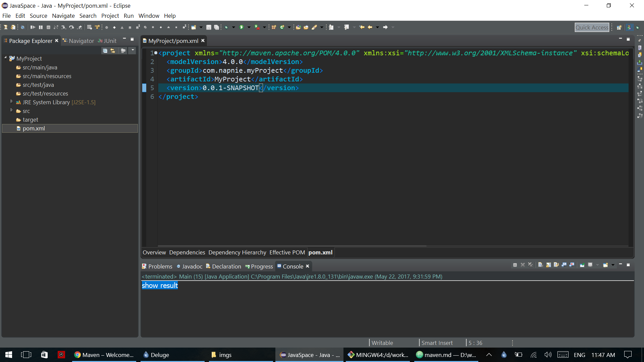644x362 pixels.
Task: Open the Project menu
Action: [x=110, y=16]
